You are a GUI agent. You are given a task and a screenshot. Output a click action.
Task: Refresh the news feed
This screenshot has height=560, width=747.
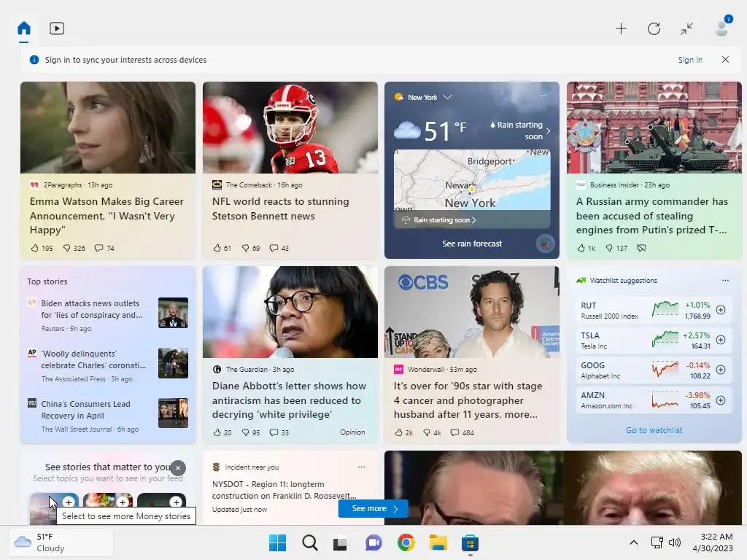(x=654, y=28)
